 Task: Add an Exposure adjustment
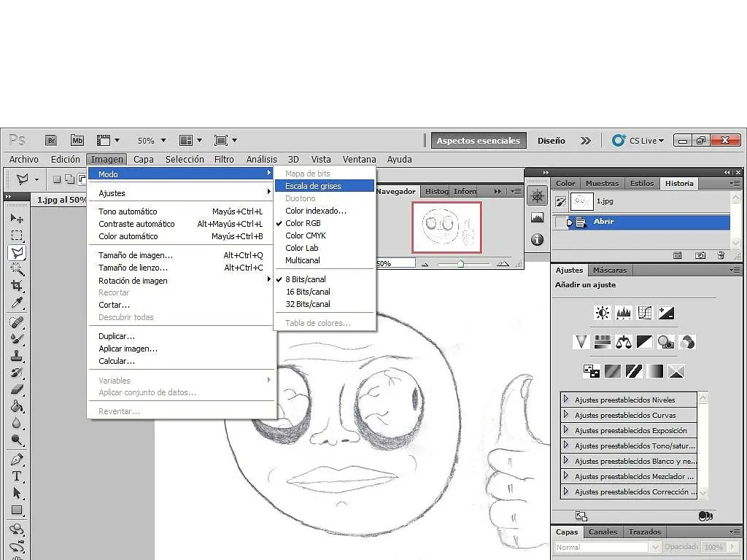click(666, 313)
